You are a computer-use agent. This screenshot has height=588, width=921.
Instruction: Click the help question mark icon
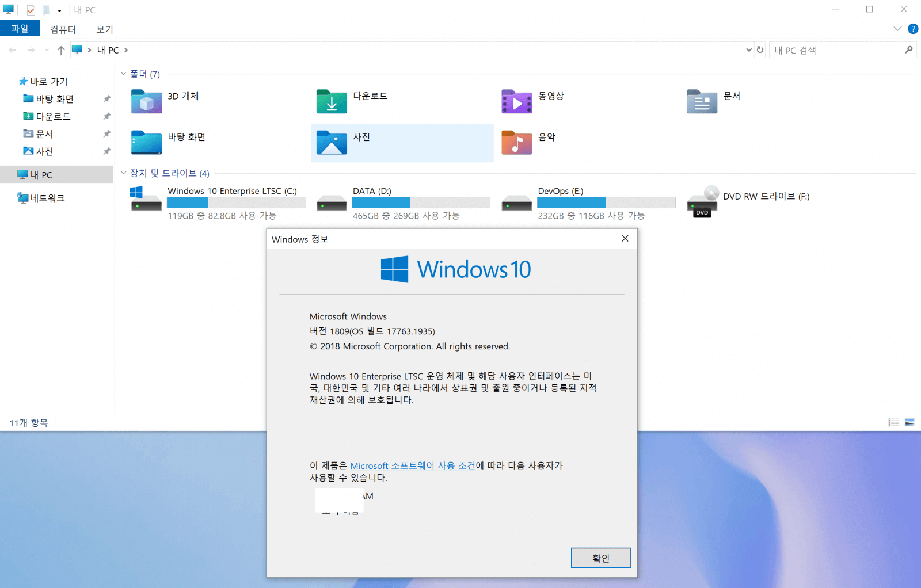[913, 29]
